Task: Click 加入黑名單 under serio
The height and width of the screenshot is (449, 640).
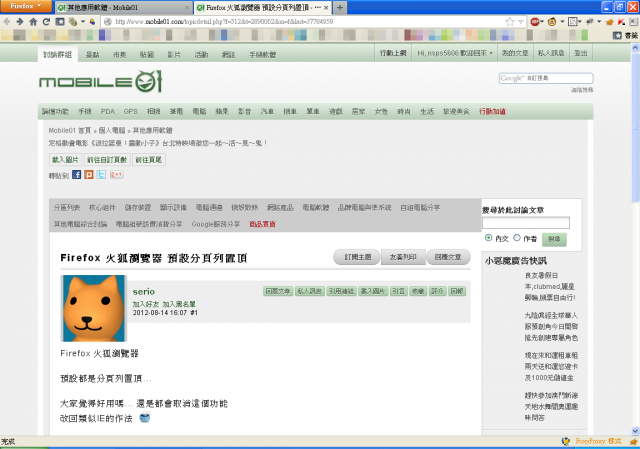Action: (179, 304)
